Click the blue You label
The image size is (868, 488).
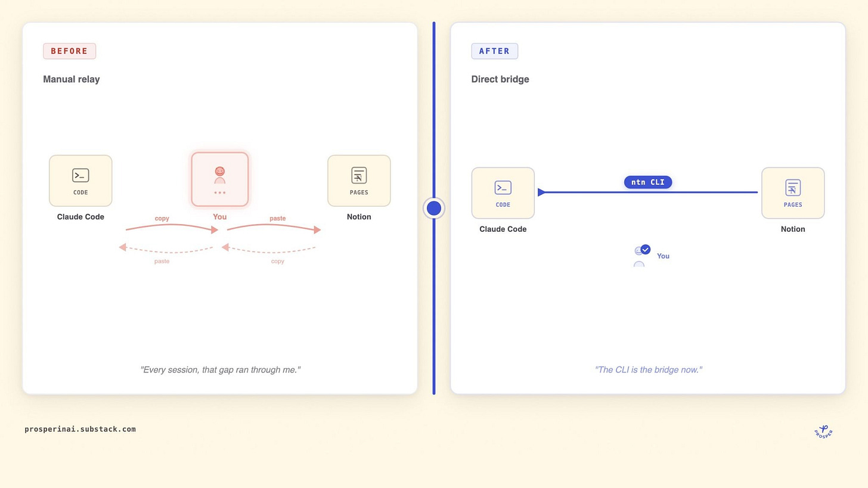pyautogui.click(x=663, y=256)
